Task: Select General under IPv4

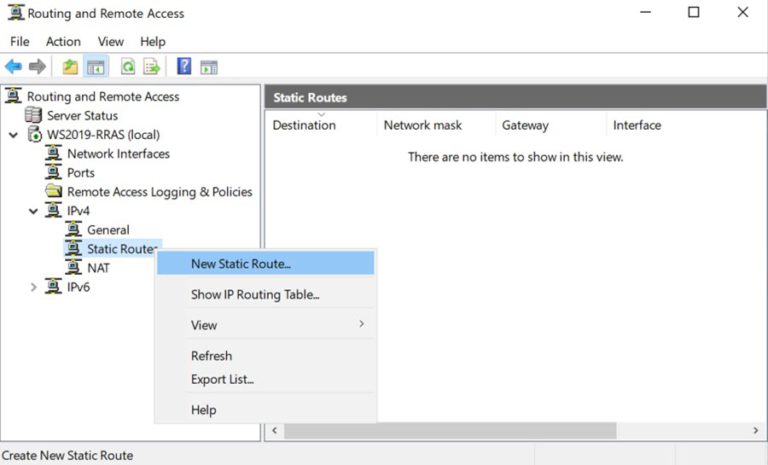Action: [108, 230]
